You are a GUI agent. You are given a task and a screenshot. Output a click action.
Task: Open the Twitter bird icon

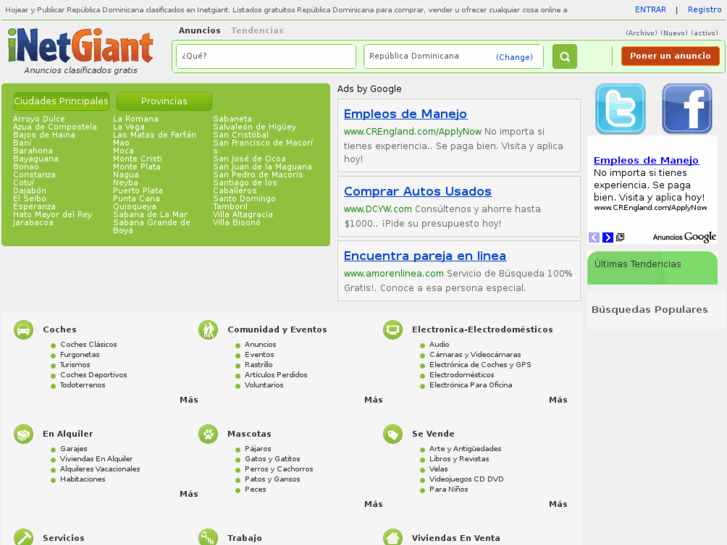click(x=620, y=109)
